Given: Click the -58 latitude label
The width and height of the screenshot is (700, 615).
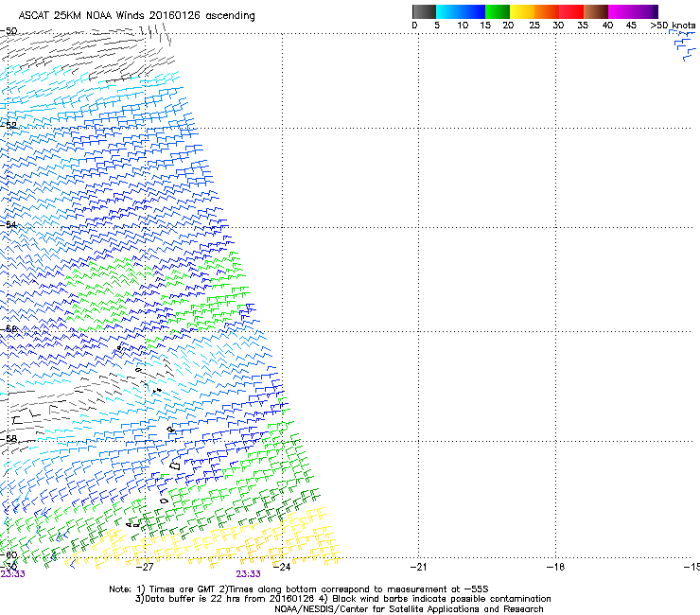Looking at the screenshot, I should click(x=9, y=439).
